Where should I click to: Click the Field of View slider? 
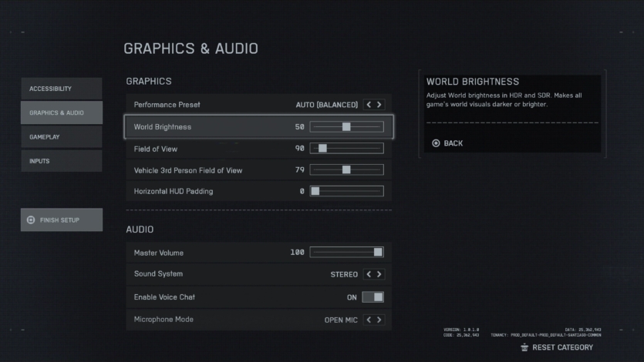(x=346, y=149)
